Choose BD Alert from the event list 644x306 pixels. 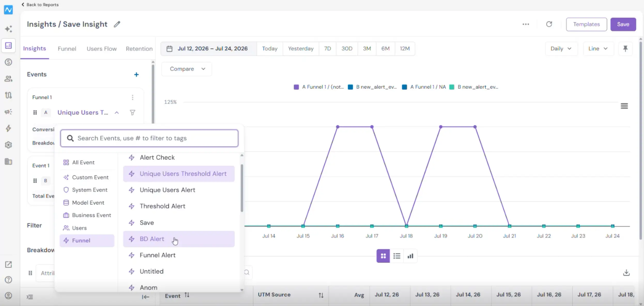[x=179, y=239]
